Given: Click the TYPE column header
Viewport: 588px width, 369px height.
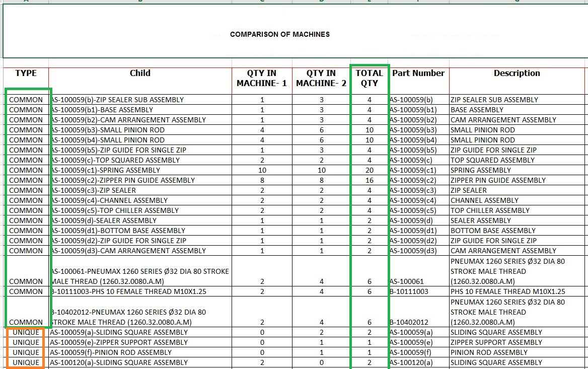Looking at the screenshot, I should pos(26,81).
